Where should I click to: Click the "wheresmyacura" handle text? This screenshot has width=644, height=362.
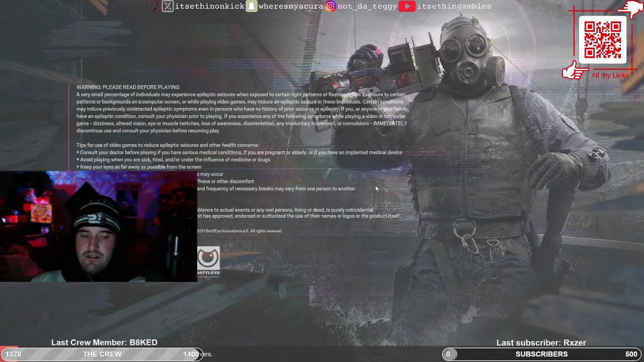(290, 6)
